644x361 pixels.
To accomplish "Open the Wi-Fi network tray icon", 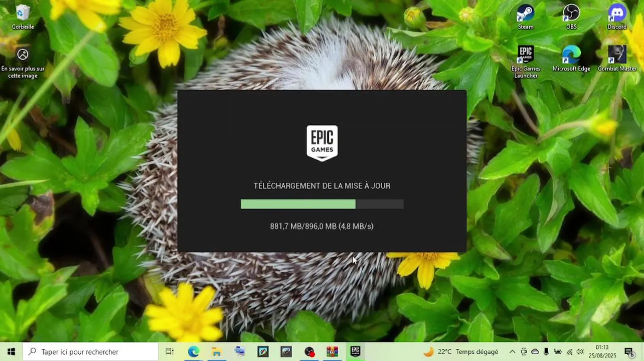I will 569,351.
